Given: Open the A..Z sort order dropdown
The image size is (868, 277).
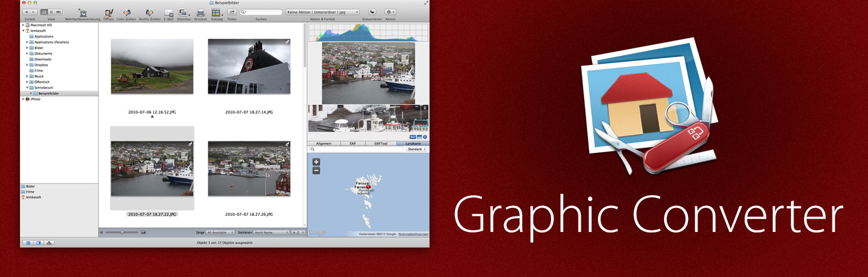Looking at the screenshot, I should 298,232.
